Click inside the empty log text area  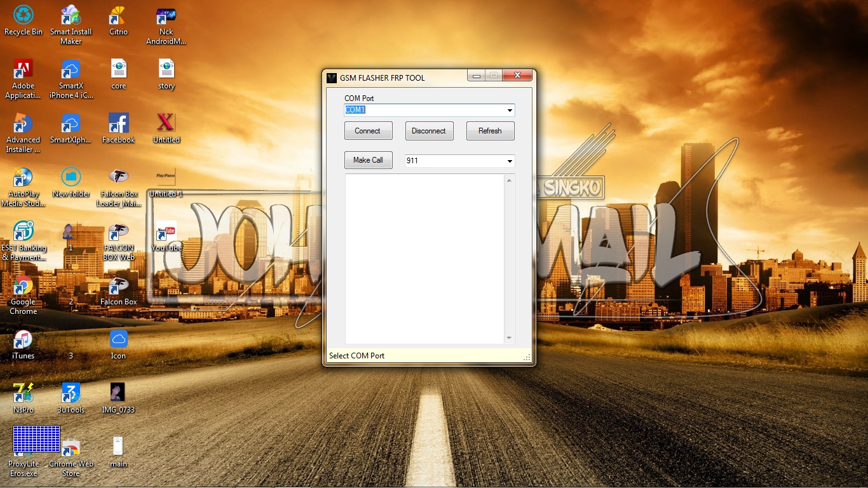click(424, 259)
